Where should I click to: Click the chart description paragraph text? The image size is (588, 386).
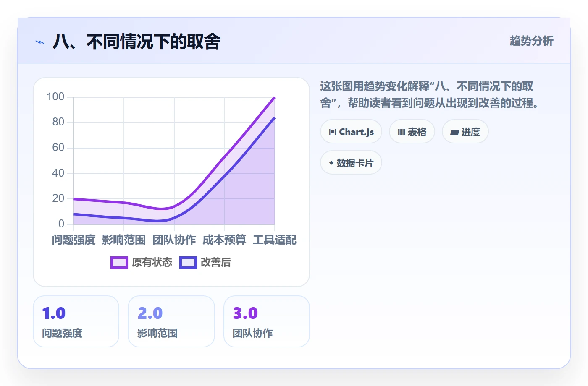coord(430,94)
